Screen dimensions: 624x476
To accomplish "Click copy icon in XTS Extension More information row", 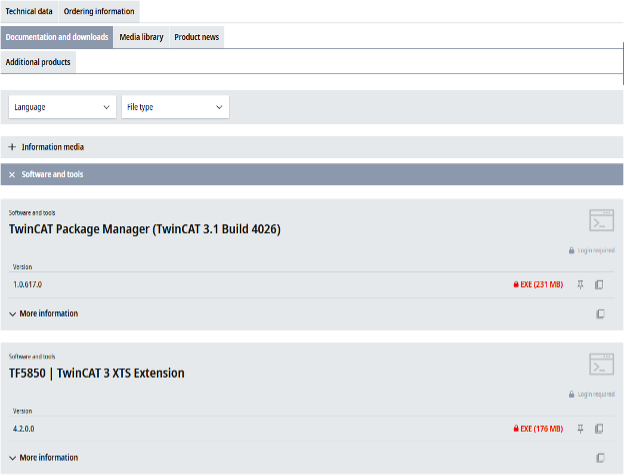I will click(x=601, y=458).
